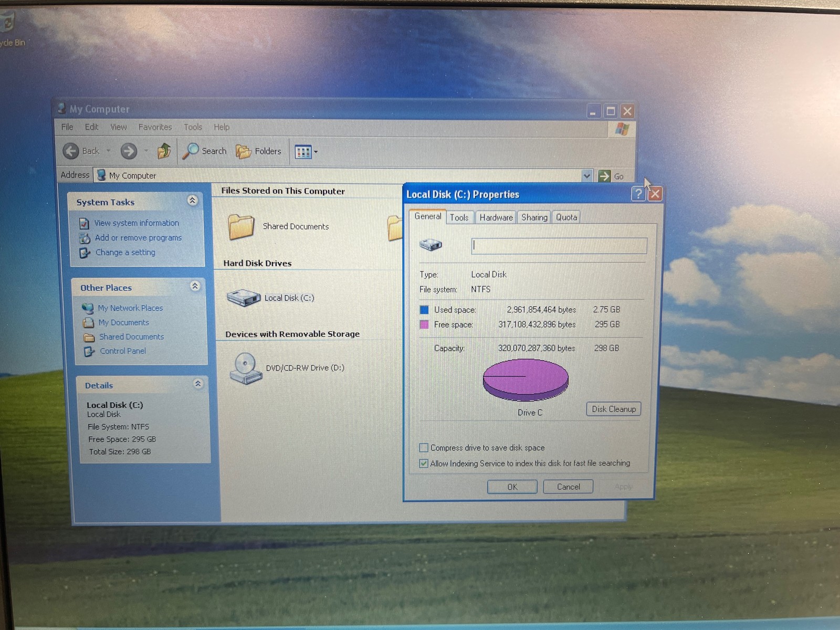Screen dimensions: 840x630
Task: Click Add or remove programs link
Action: pos(138,238)
